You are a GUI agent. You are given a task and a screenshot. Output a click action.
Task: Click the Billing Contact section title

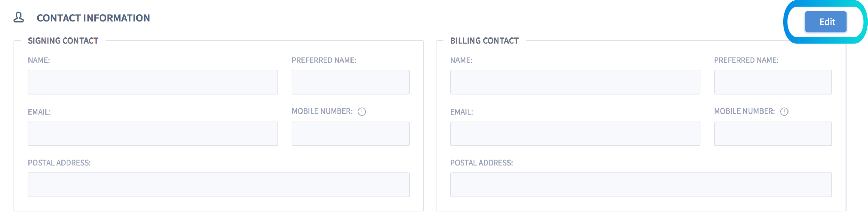pyautogui.click(x=484, y=41)
